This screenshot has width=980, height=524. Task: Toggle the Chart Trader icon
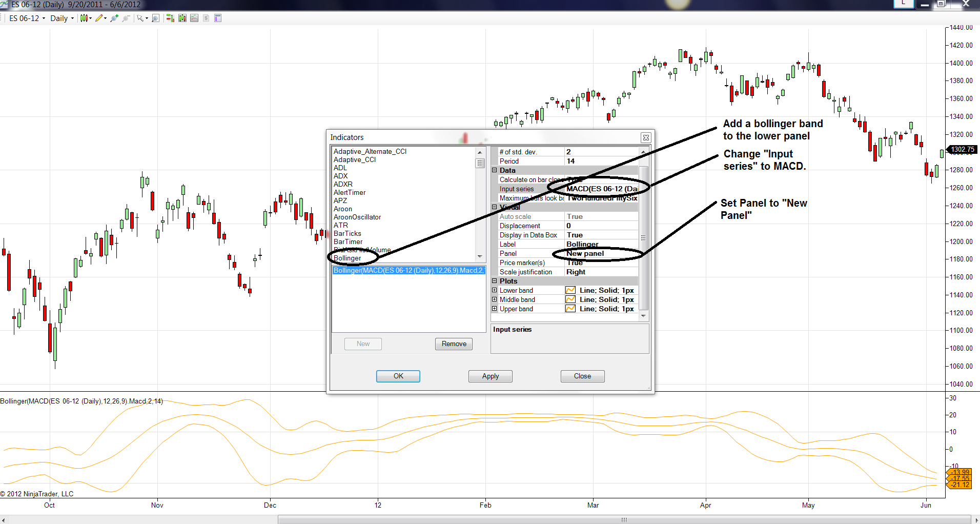click(170, 18)
